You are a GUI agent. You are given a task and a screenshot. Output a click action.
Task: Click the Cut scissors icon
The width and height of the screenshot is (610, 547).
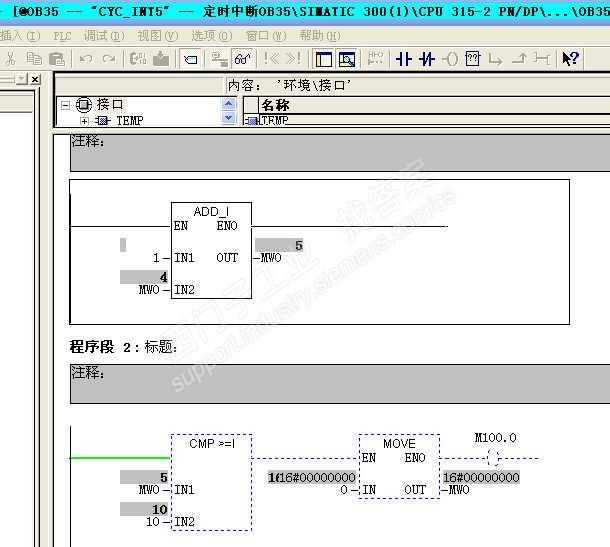[11, 59]
